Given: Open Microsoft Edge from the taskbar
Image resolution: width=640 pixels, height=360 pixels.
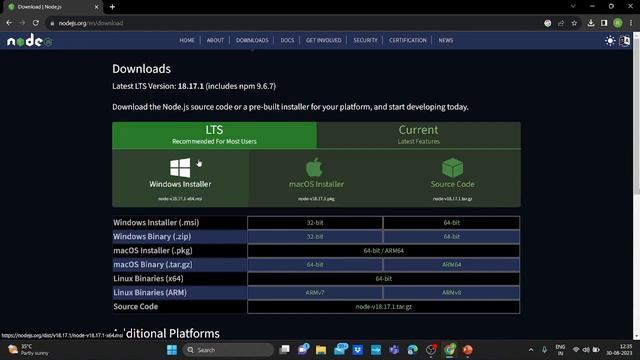Looking at the screenshot, I should pyautogui.click(x=413, y=350).
